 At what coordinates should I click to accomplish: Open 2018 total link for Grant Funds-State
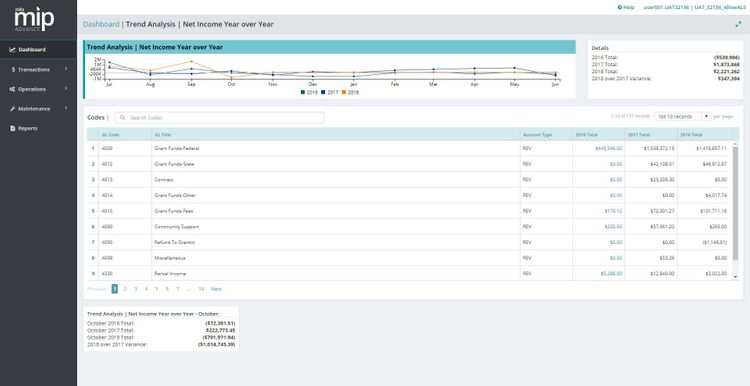pos(616,164)
